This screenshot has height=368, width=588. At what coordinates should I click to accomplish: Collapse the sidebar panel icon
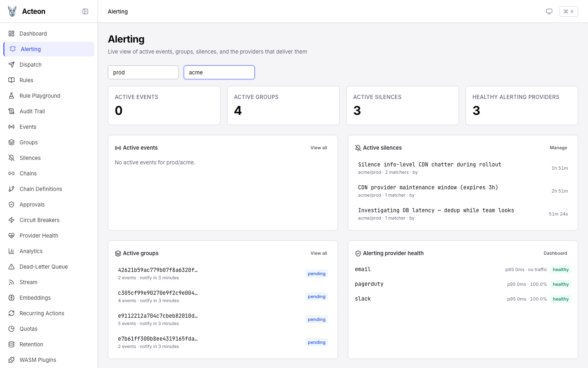click(x=85, y=11)
